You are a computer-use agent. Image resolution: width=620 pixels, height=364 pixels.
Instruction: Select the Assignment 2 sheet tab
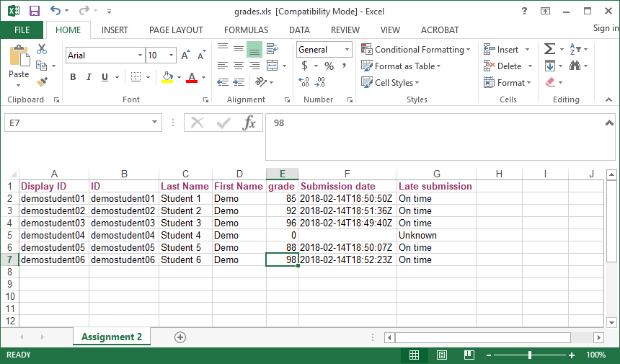coord(112,337)
